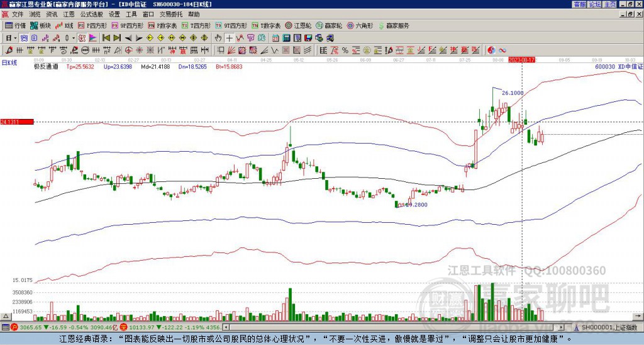Viewport: 644px width, 345px height.
Task: Click the 论坛 button in title bar
Action: click(x=595, y=4)
